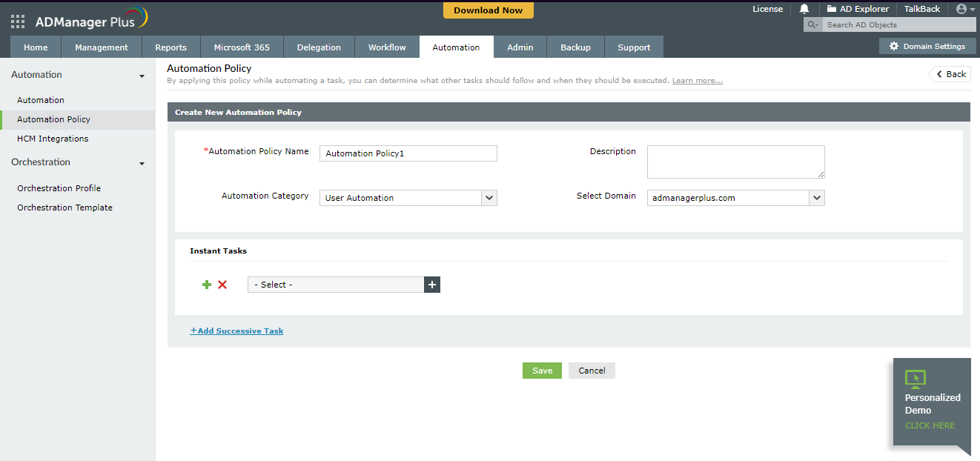The image size is (980, 461).
Task: Click the red X remove task icon
Action: pos(222,285)
